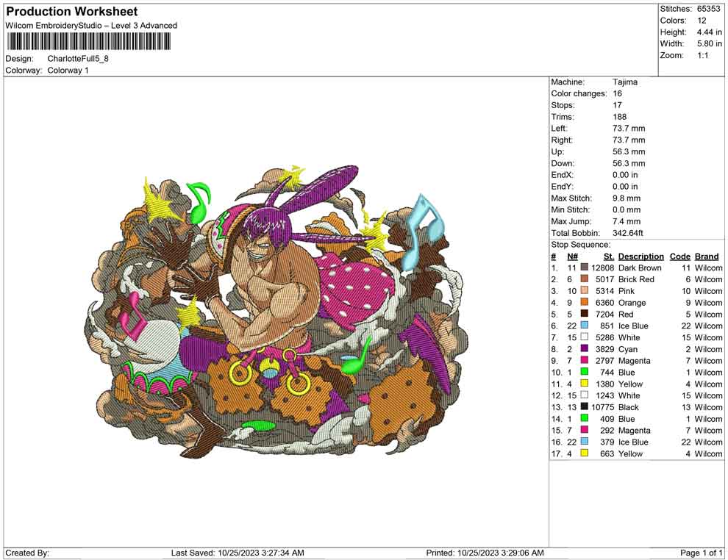Click the 'Brick Red' description text
Screen dimensions: 728x560
pyautogui.click(x=636, y=279)
